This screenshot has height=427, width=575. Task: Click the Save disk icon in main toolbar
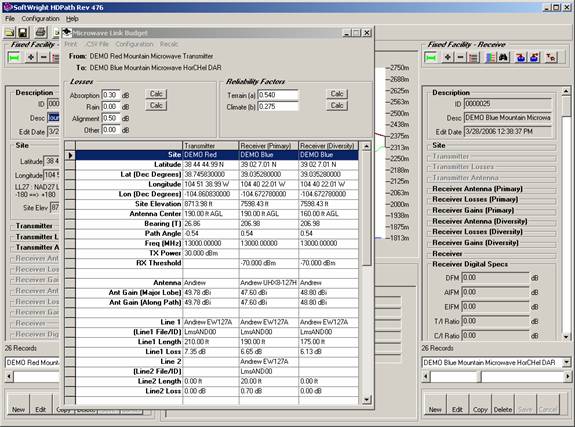23,32
